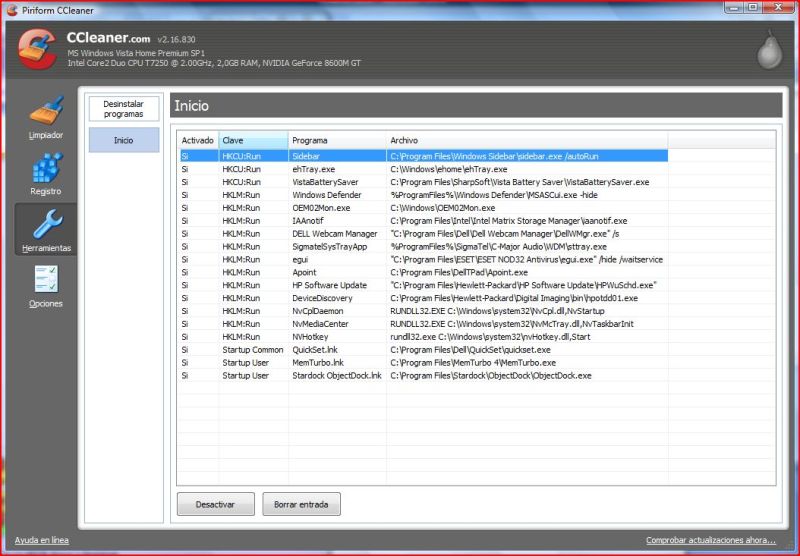Viewport: 800px width, 556px height.
Task: Click the egui.exe /hide /waitservice path
Action: click(x=527, y=260)
